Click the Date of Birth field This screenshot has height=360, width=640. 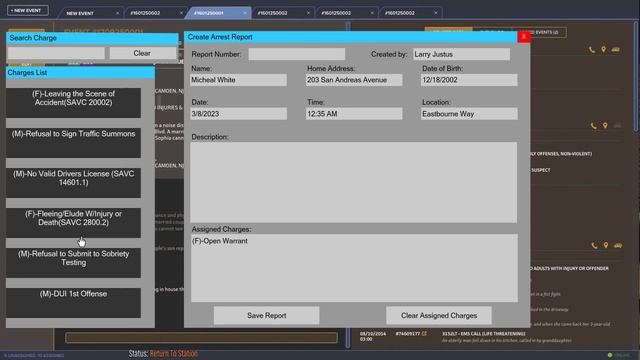[x=469, y=80]
